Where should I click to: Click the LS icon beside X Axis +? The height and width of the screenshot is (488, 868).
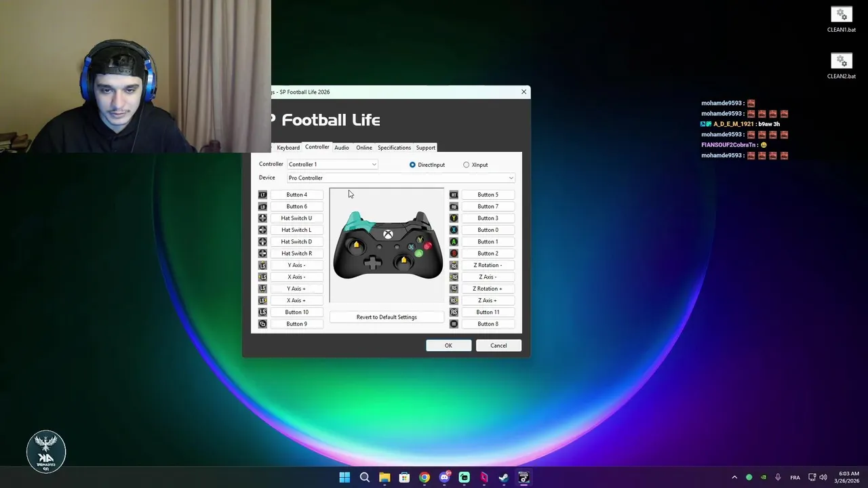(x=262, y=300)
